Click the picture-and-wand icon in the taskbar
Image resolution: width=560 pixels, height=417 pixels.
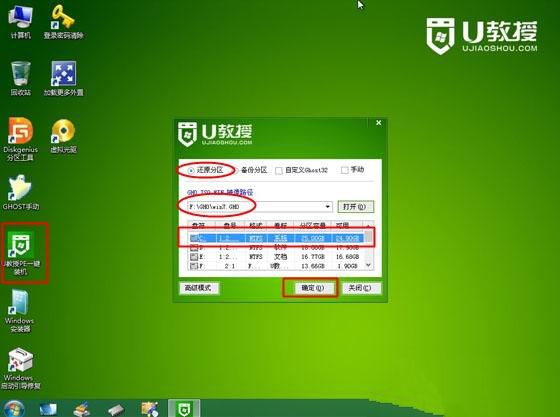click(x=150, y=409)
